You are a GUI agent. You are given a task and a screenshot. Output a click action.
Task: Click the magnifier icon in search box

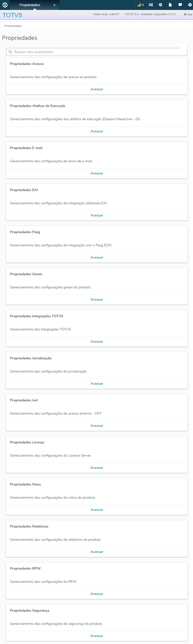coord(10,52)
